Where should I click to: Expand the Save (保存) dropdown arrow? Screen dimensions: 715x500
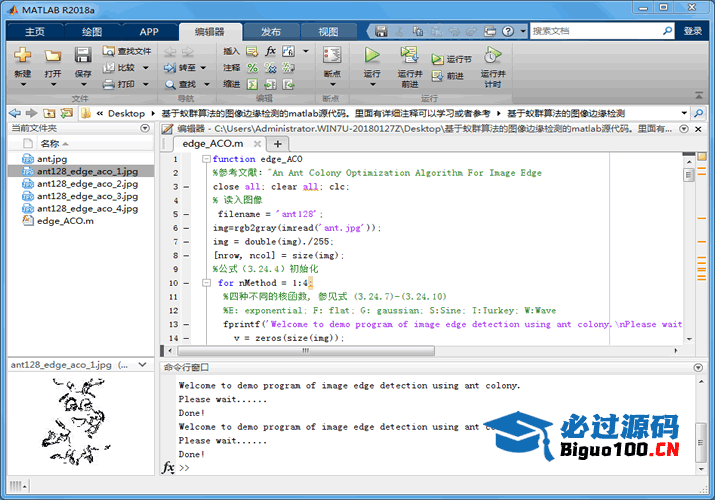tap(83, 84)
